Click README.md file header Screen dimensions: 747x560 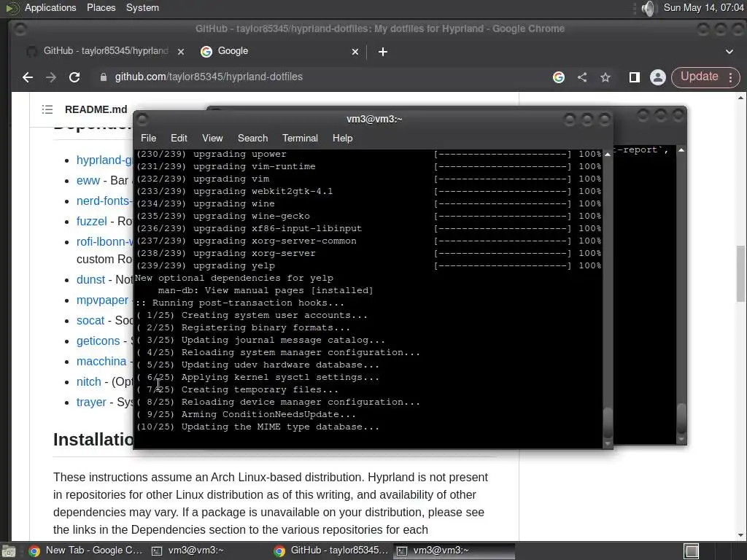click(96, 109)
